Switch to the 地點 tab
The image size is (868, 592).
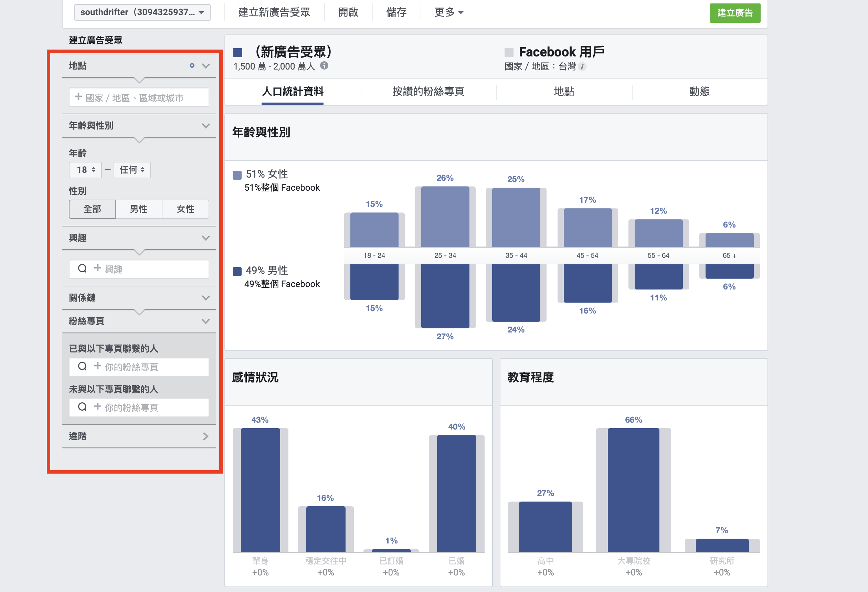point(564,92)
